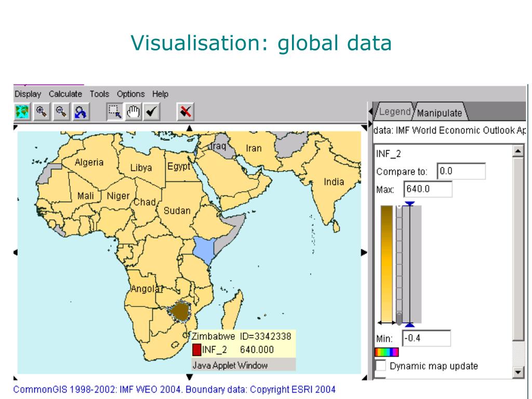532x399 pixels.
Task: Open the Calculate menu
Action: (x=65, y=94)
